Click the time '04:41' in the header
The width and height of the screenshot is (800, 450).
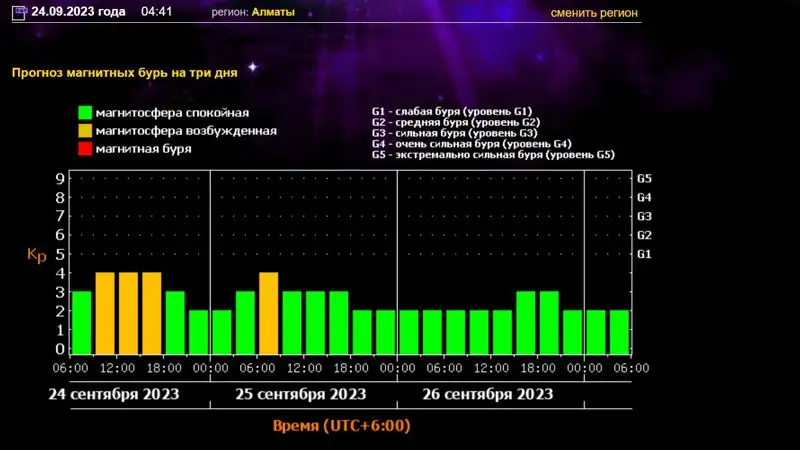click(157, 13)
